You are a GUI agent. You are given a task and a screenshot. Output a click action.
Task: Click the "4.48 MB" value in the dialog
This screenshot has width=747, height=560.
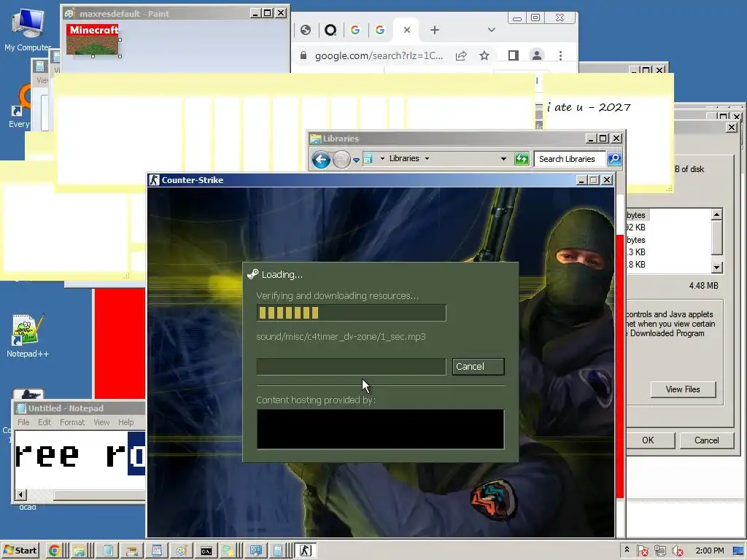703,286
